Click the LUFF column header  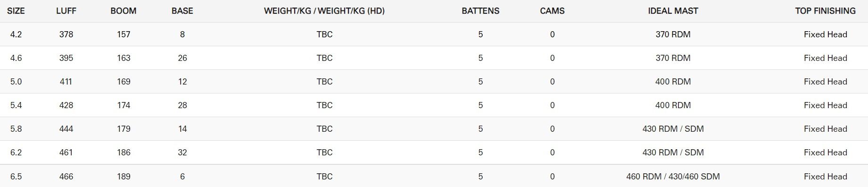click(x=66, y=11)
